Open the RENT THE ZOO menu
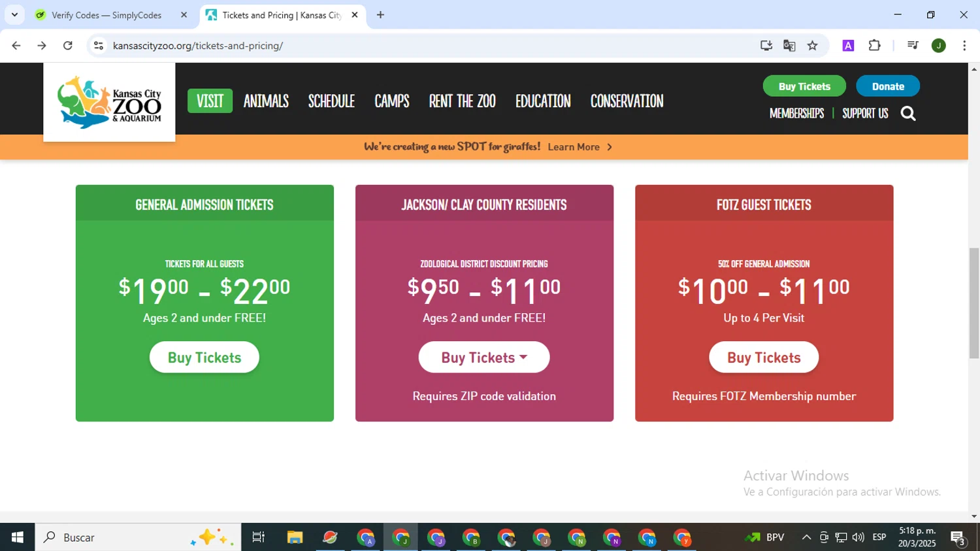Screen dimensions: 980x551 tap(462, 101)
